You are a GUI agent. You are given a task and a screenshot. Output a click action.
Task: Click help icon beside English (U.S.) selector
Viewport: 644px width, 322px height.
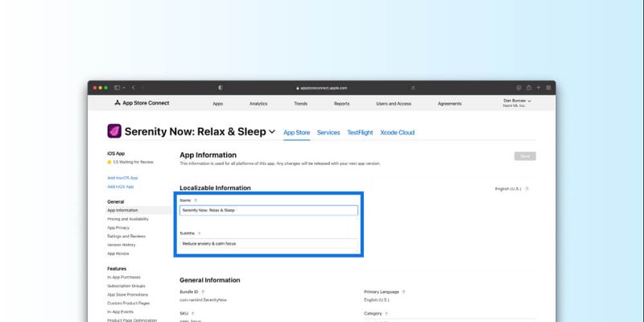click(x=527, y=189)
